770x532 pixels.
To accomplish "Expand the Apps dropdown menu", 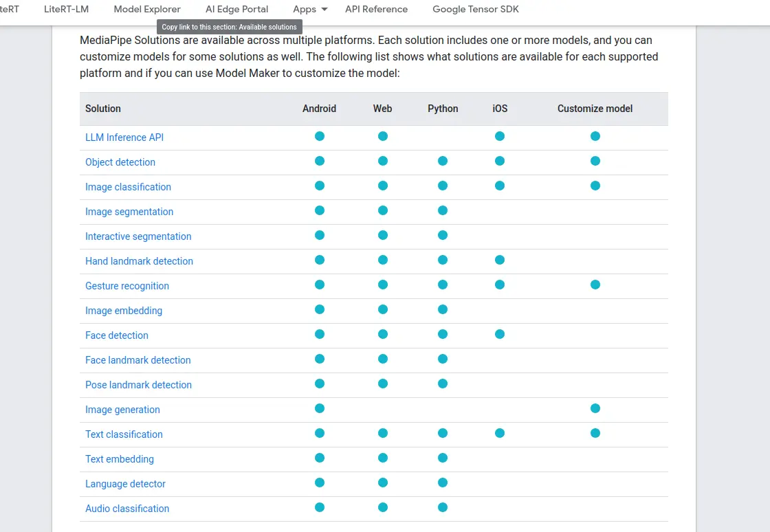I will point(310,10).
